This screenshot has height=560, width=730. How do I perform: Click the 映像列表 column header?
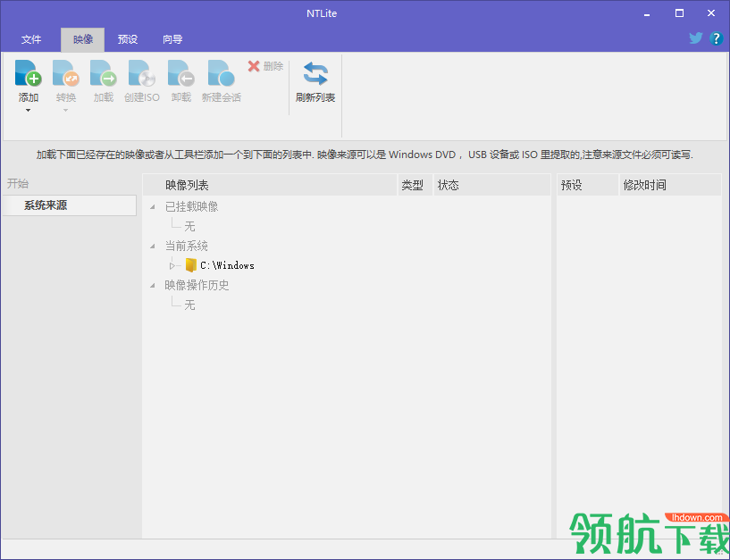[270, 185]
